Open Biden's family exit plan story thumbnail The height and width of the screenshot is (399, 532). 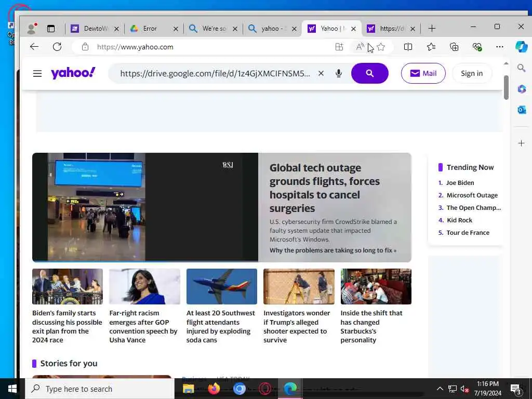(x=68, y=286)
